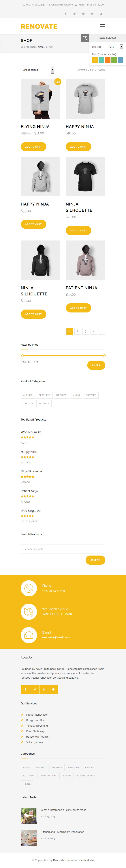126x868 pixels.
Task: Click the FILTER price button
Action: [96, 365]
